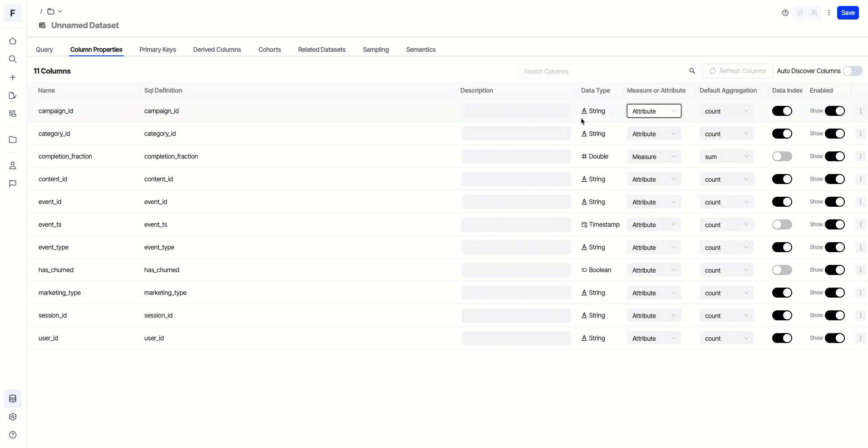Enable Data Index for event_ts
This screenshot has width=868, height=448.
(x=782, y=224)
